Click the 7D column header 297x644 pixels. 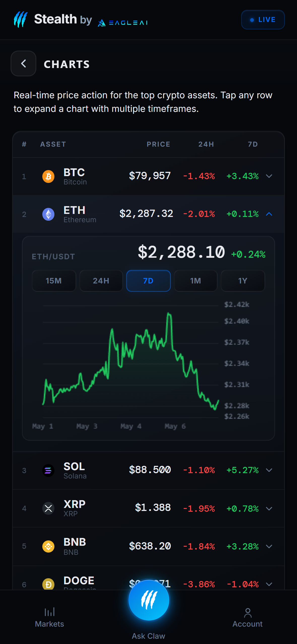253,144
